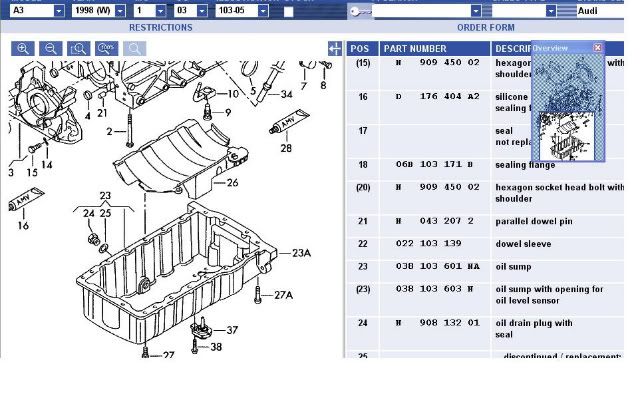Click callout 2 beside the long bolt
The image size is (640, 412).
pyautogui.click(x=109, y=131)
